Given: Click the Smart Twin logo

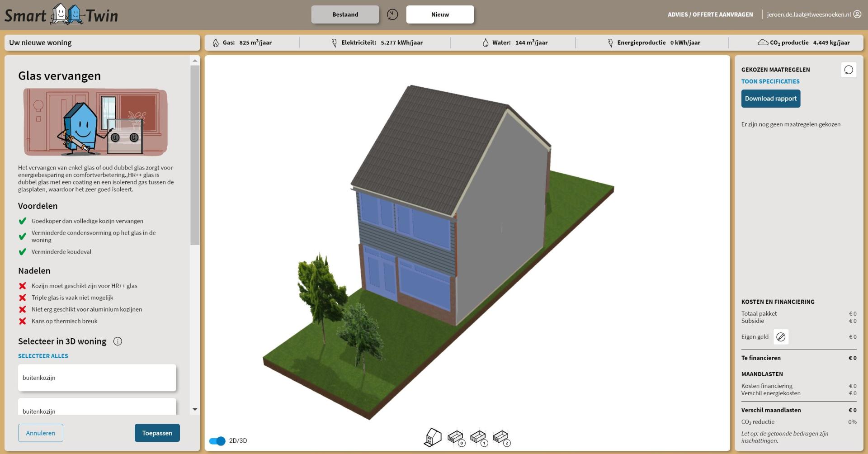Looking at the screenshot, I should tap(61, 15).
